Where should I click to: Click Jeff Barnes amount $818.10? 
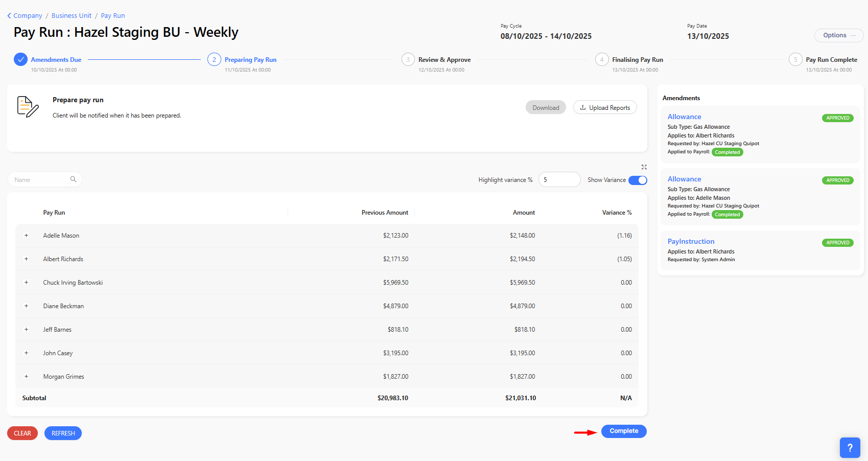(525, 330)
